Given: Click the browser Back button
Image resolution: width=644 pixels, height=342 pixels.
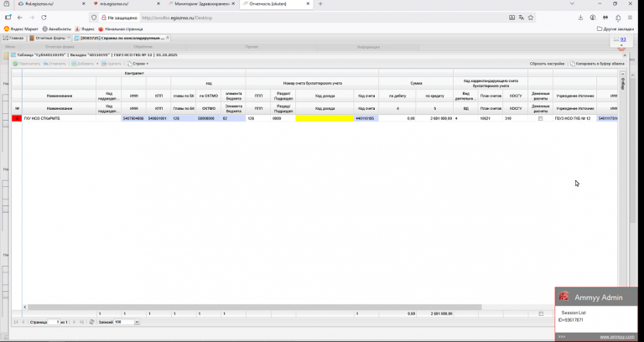Looking at the screenshot, I should click(20, 18).
